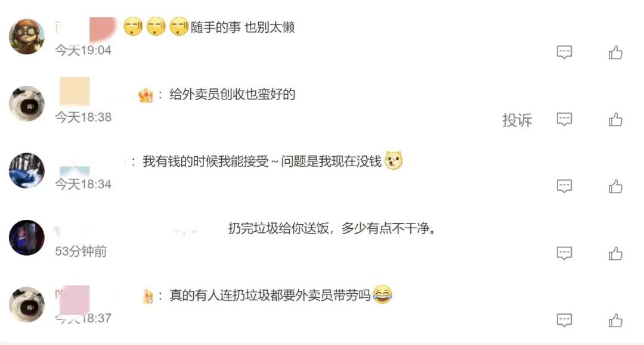Click 投诉 to report the comment
Screen dimensions: 644x345
tap(517, 120)
